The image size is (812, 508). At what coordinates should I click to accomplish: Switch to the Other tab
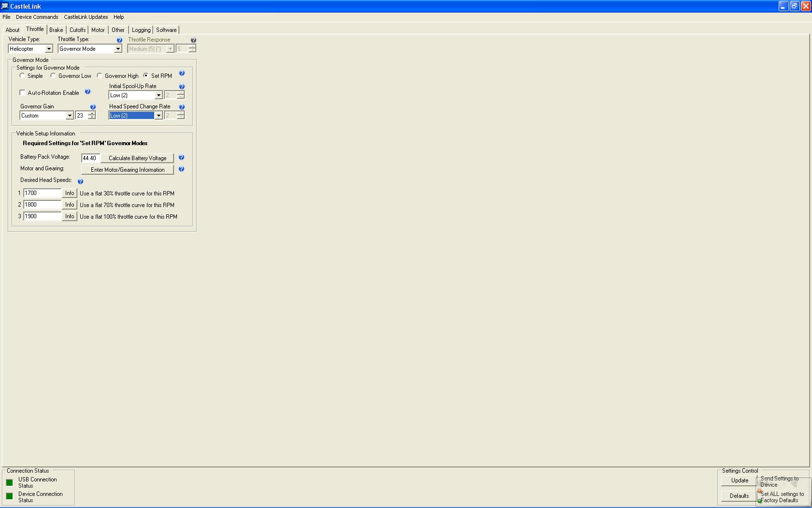(x=118, y=30)
